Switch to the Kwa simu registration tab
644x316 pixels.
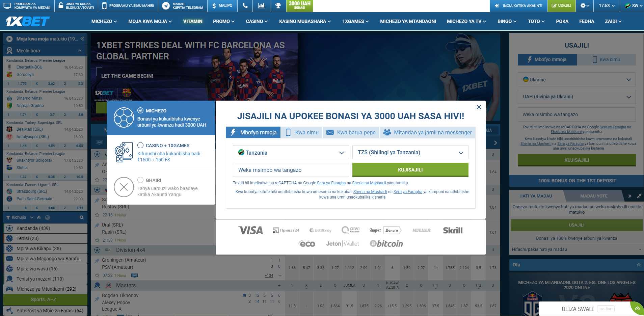(x=302, y=132)
